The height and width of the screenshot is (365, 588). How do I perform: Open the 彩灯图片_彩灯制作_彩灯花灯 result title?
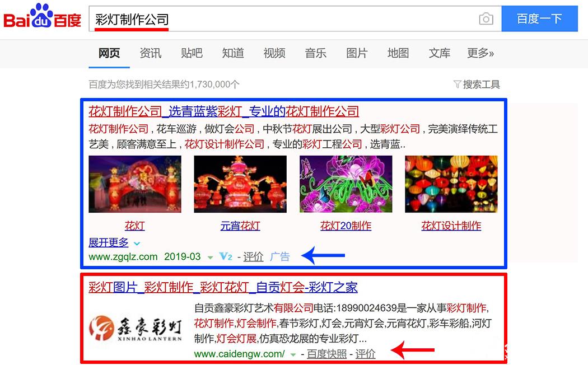pos(223,287)
